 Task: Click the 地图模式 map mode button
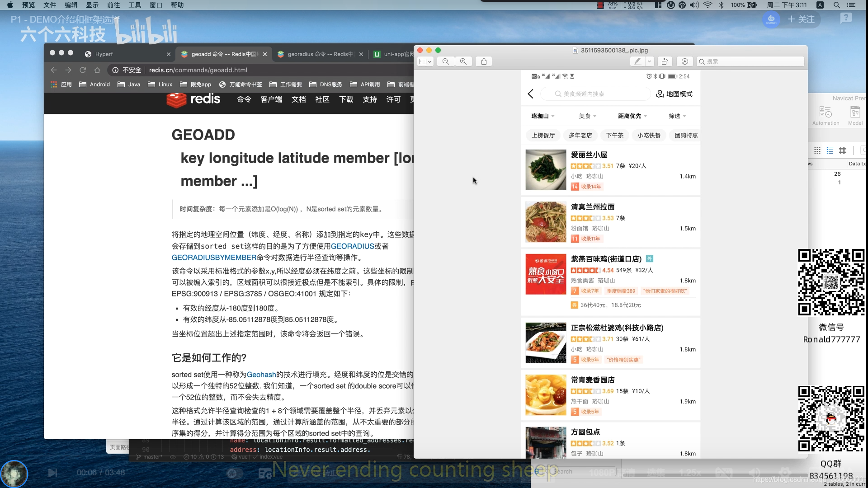coord(674,94)
